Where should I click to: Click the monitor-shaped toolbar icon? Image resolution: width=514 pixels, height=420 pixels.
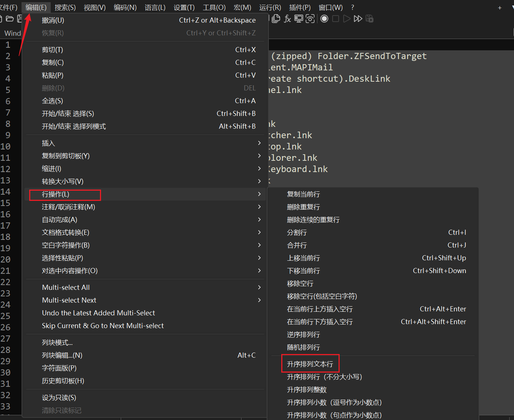pyautogui.click(x=299, y=19)
